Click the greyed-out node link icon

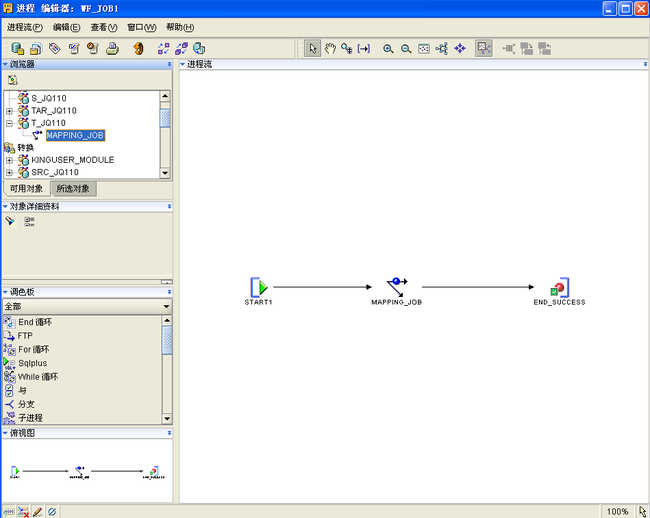point(509,49)
